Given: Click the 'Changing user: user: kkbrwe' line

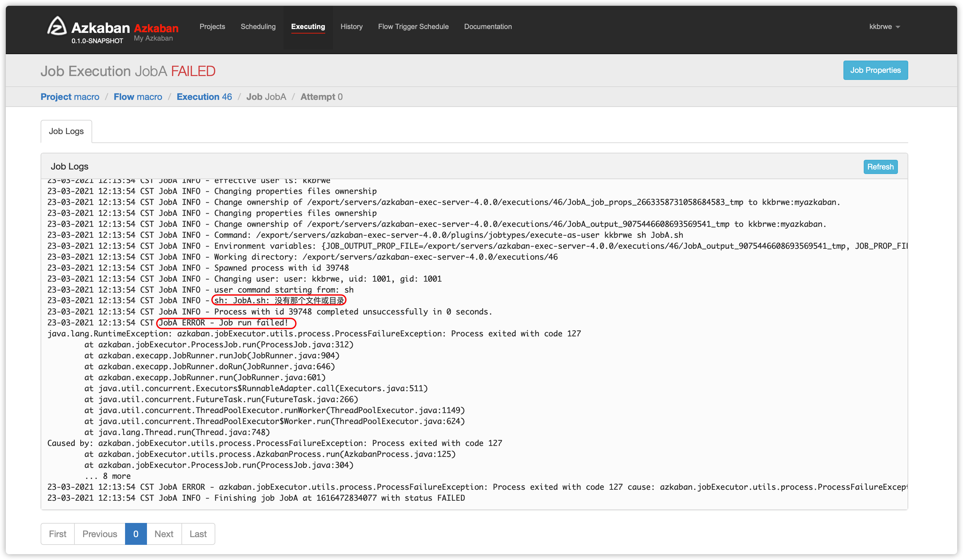Looking at the screenshot, I should click(x=245, y=279).
